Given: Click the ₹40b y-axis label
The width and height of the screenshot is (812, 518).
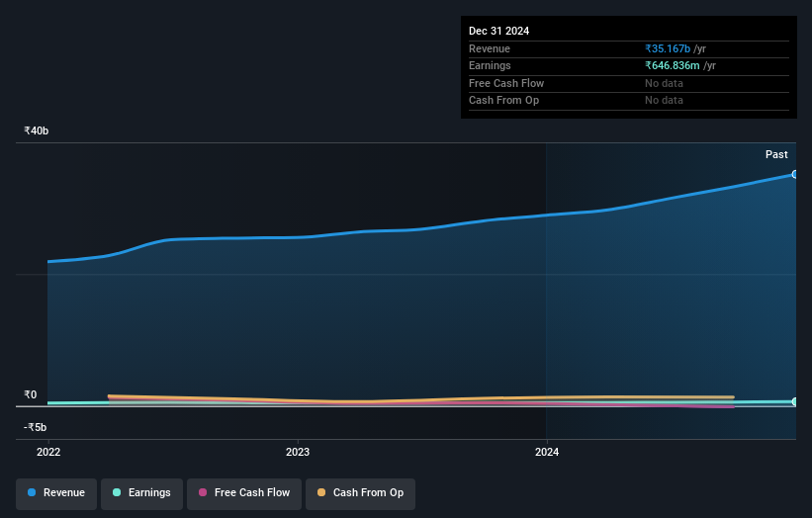Looking at the screenshot, I should [37, 130].
